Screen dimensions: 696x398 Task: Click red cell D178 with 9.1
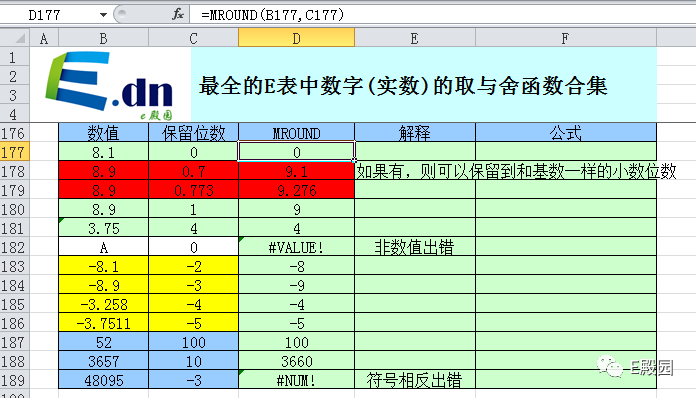297,171
